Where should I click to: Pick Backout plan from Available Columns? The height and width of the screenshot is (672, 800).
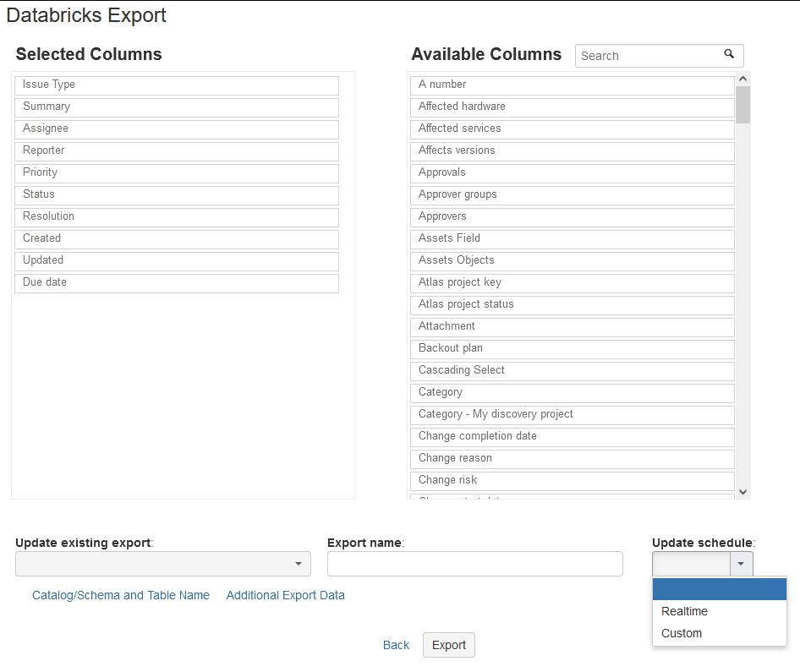click(573, 349)
